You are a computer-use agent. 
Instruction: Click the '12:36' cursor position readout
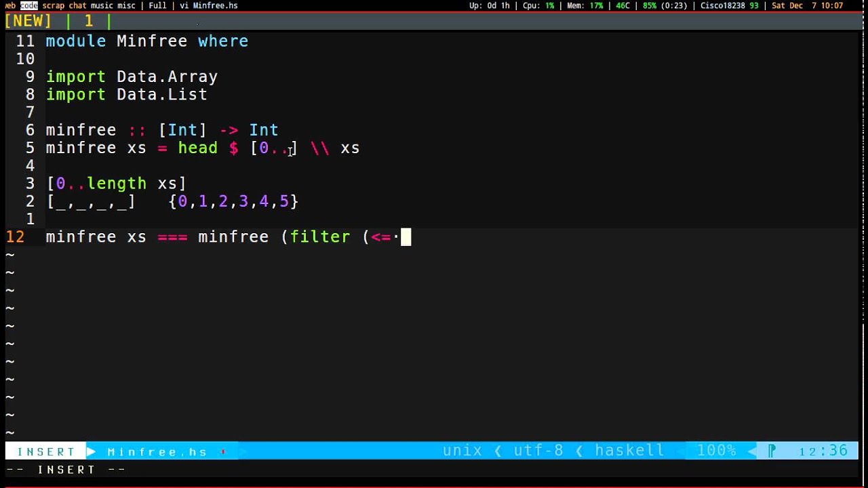[x=823, y=451]
